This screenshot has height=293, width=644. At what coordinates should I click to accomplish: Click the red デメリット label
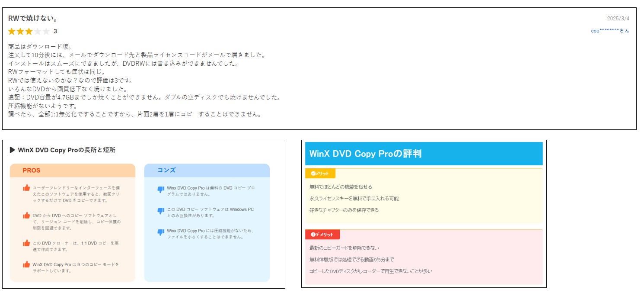point(322,235)
